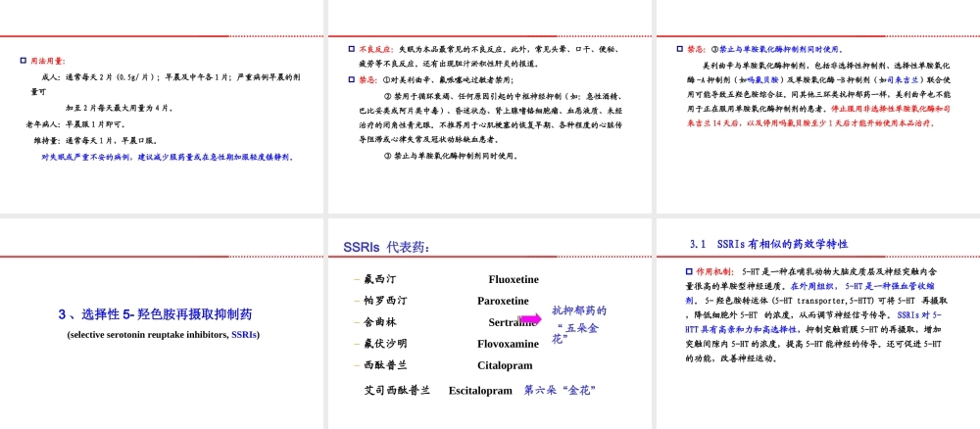Click the blue phrase 在外周组织, 5-HT是一种强血管收缩
This screenshot has width=980, height=429.
coord(862,286)
